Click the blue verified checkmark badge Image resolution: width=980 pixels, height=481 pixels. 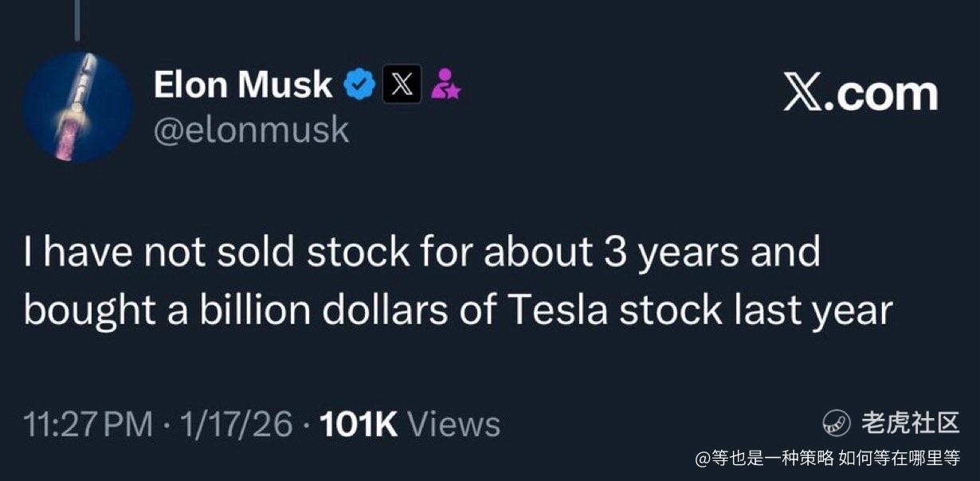tap(359, 84)
